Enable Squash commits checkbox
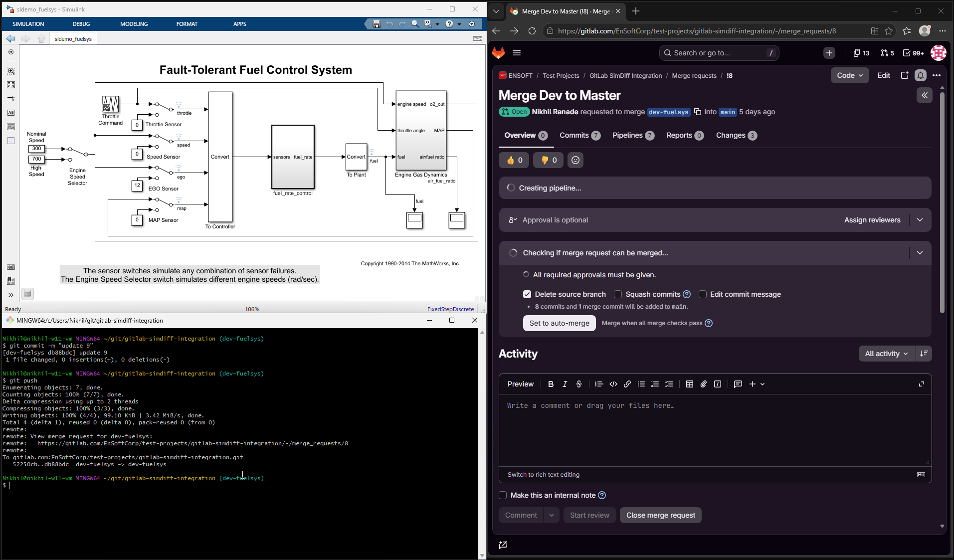This screenshot has width=954, height=560. (618, 294)
